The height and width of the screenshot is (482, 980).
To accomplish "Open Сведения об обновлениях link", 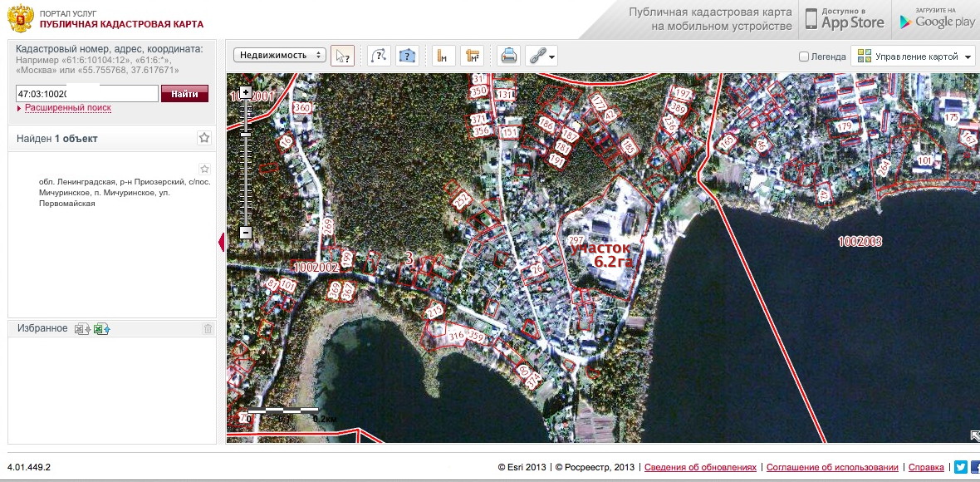I will click(700, 467).
